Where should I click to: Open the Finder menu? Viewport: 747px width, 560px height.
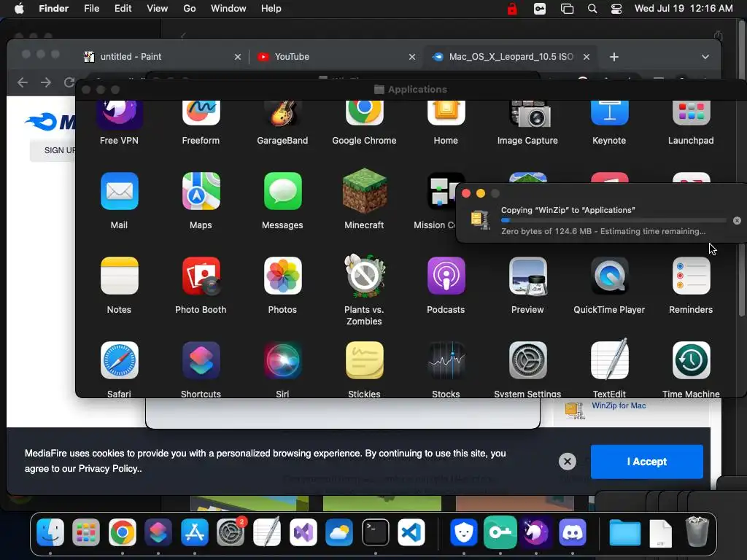[x=54, y=9]
